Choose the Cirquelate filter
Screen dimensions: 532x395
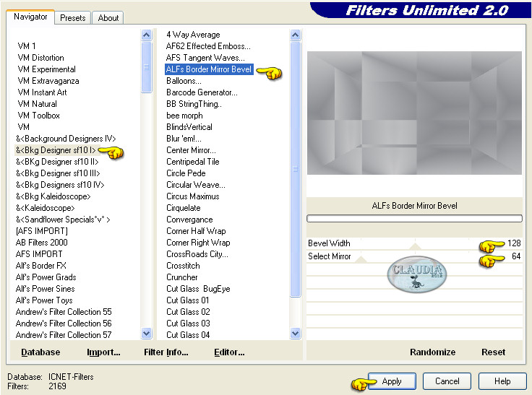(183, 208)
